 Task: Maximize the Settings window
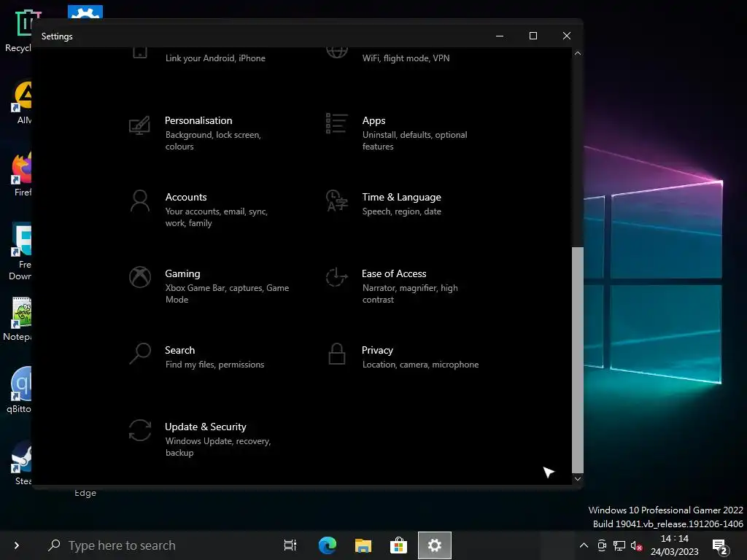533,36
